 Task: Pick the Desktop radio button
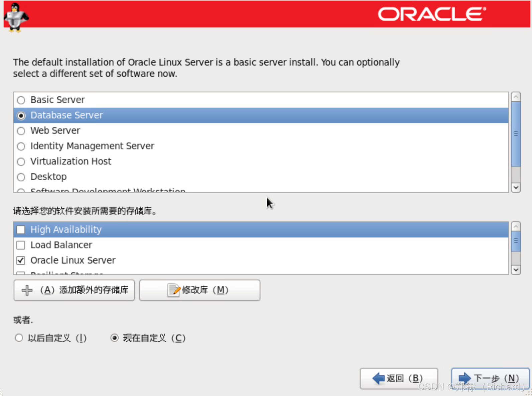21,177
